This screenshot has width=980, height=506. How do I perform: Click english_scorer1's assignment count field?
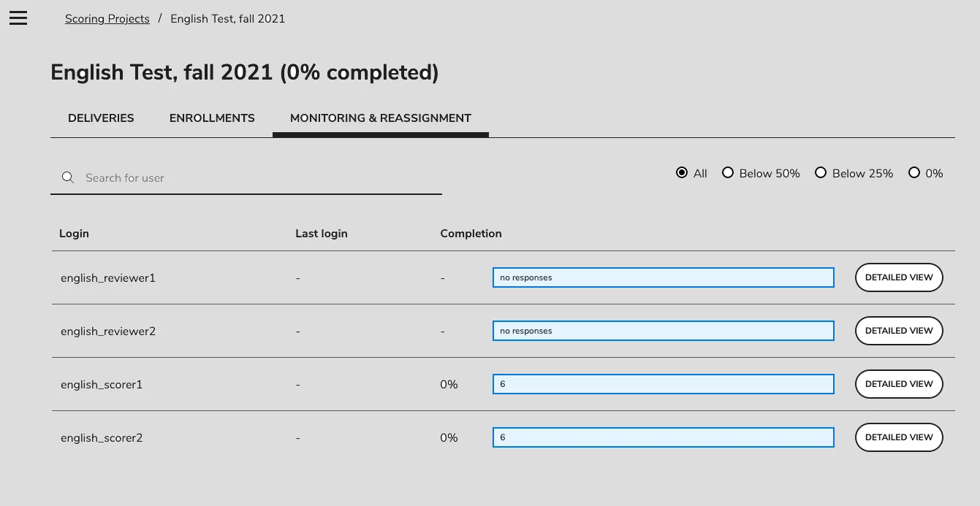pos(663,384)
